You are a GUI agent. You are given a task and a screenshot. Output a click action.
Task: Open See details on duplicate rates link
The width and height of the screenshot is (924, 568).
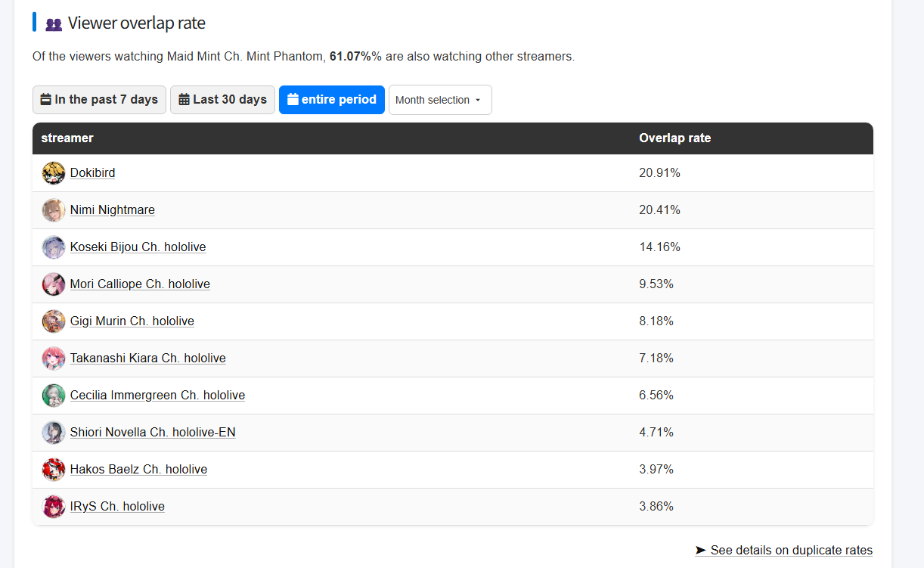pos(783,550)
